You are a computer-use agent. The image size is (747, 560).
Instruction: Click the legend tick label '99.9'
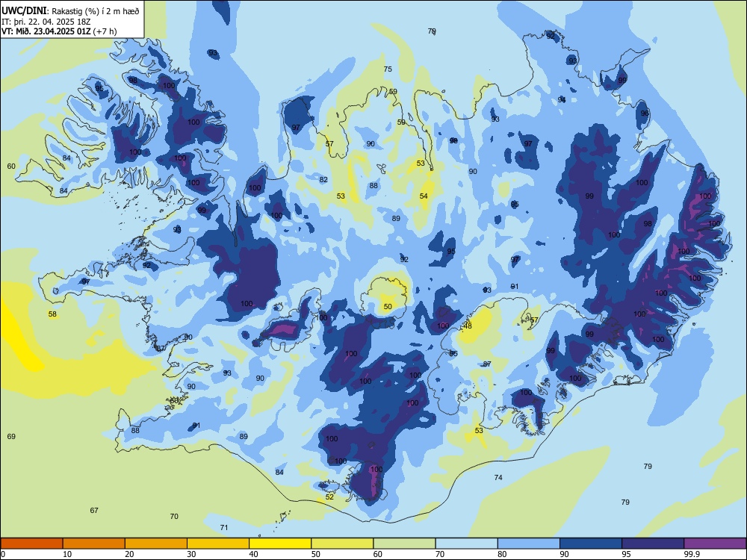coord(692,554)
